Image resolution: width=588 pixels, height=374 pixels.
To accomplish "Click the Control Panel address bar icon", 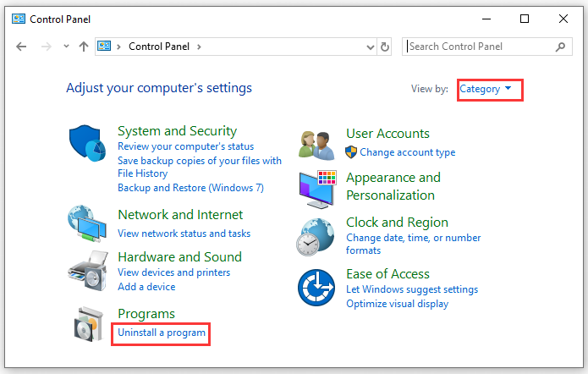I will coord(104,47).
